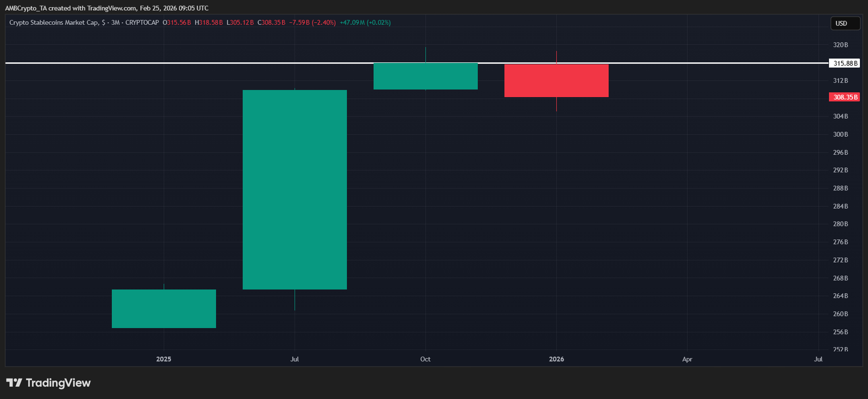
Task: Click the red 308.35B current price label
Action: 845,97
